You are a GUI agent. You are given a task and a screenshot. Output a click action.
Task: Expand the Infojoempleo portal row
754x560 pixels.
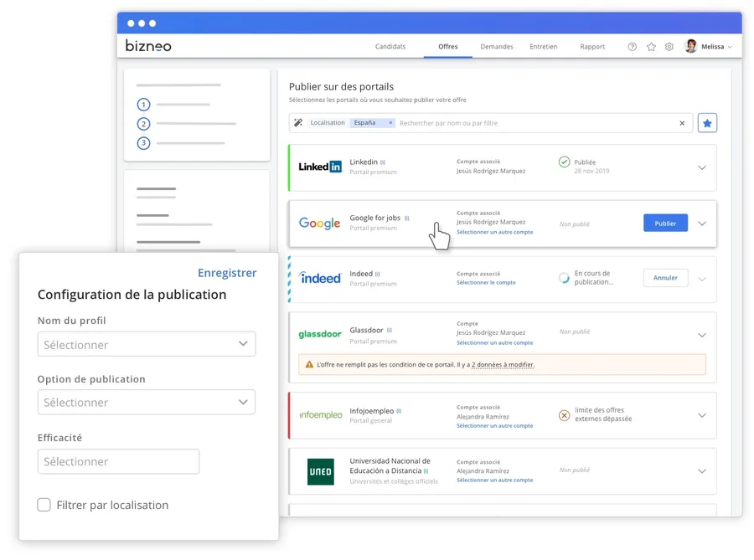tap(702, 415)
